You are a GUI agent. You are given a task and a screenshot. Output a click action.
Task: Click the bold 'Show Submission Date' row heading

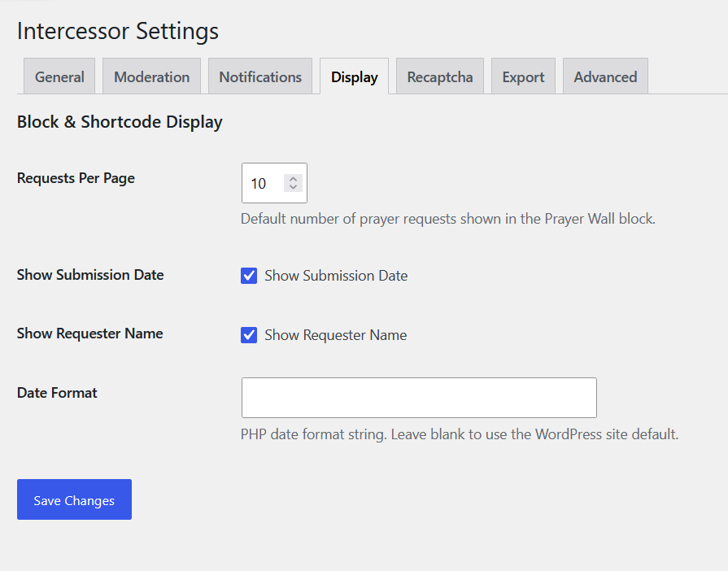(x=90, y=275)
